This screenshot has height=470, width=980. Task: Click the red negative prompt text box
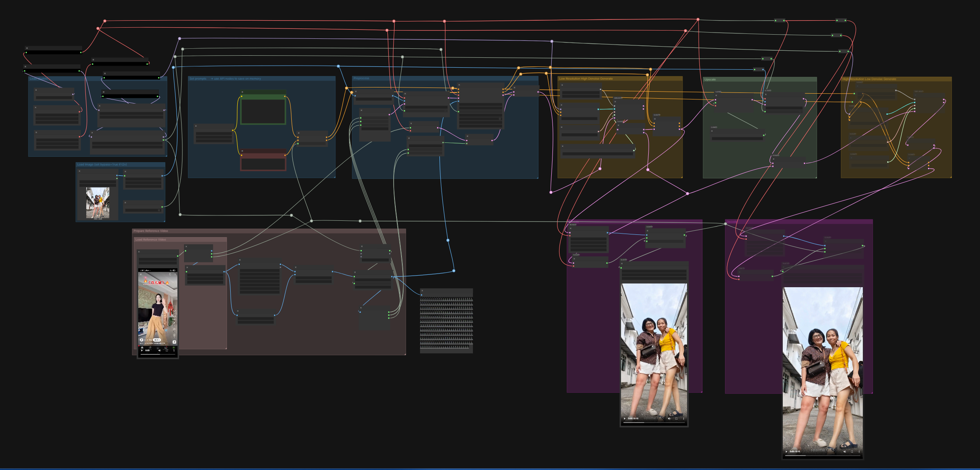click(x=263, y=164)
